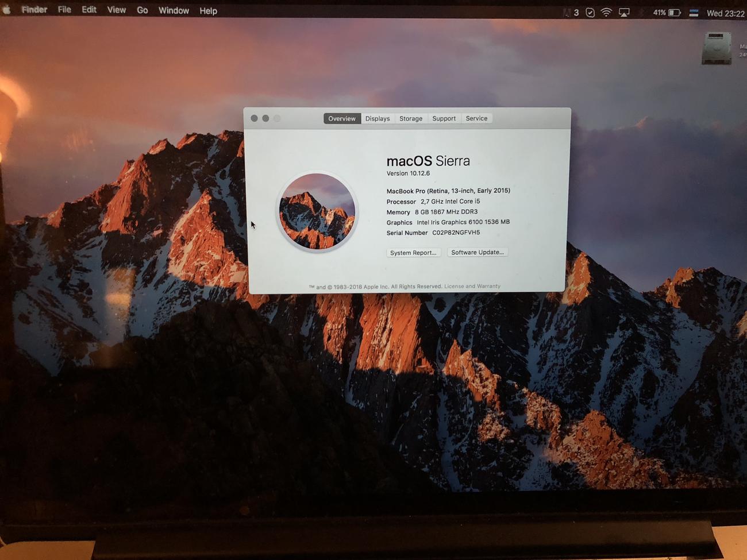Viewport: 747px width, 560px height.
Task: Open the File menu
Action: [x=64, y=10]
